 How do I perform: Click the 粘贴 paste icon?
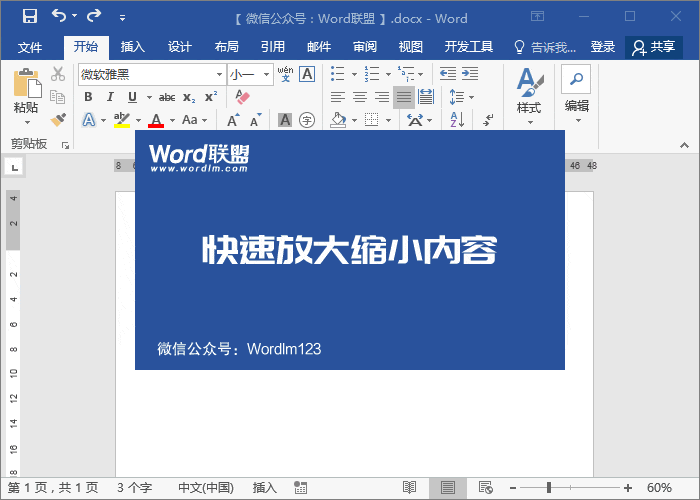(27, 83)
